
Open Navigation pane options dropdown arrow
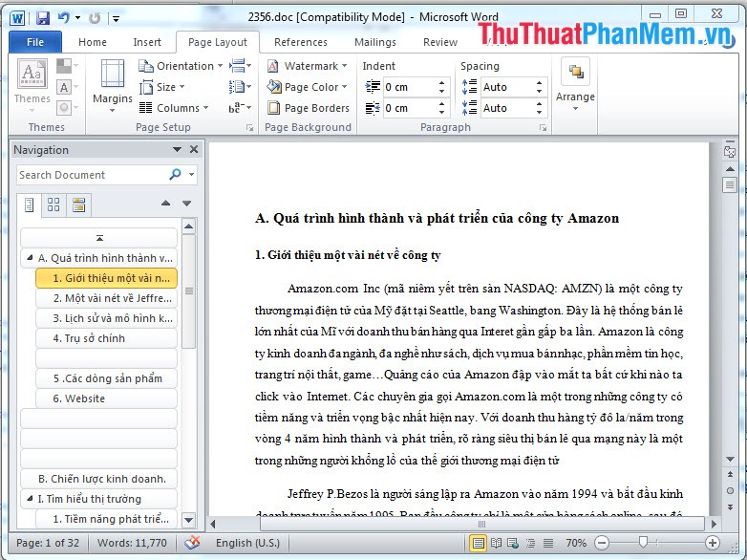[177, 150]
